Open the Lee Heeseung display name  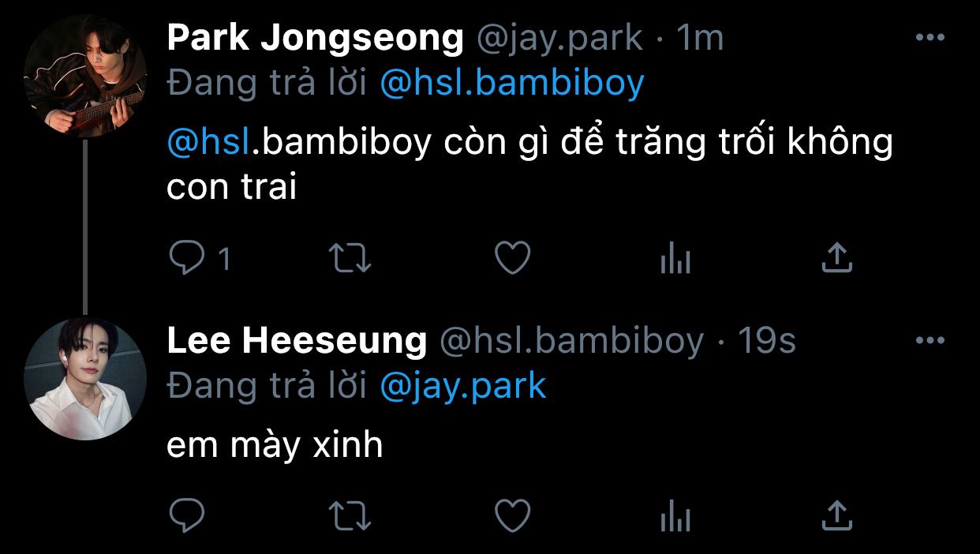tap(297, 341)
